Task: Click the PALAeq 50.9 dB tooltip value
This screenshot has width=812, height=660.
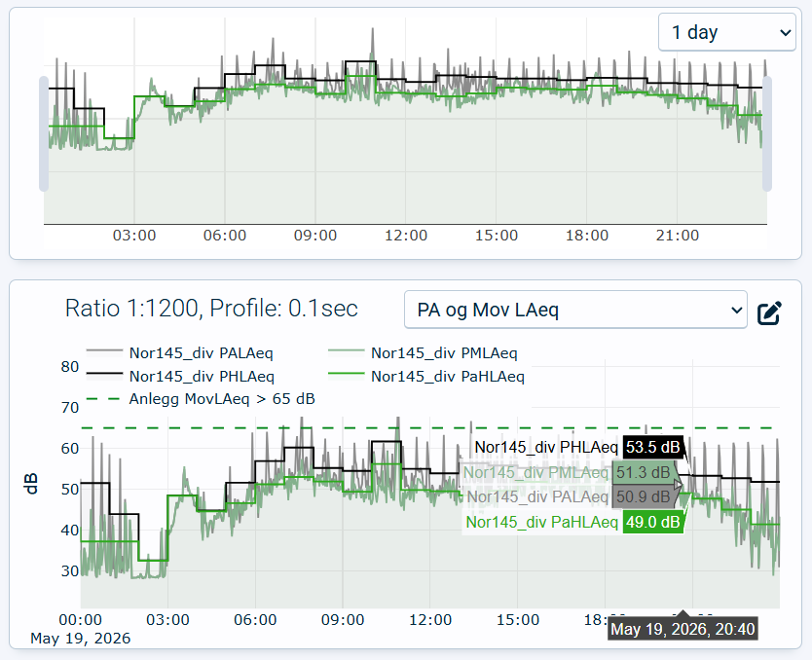Action: tap(643, 496)
